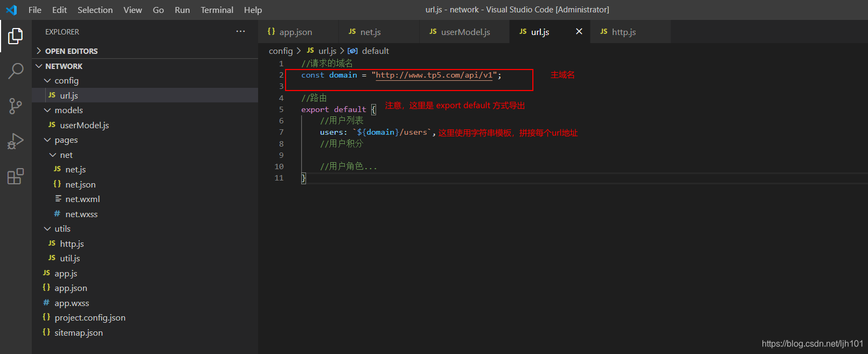Click the hash icon beside net.wxss
Image resolution: width=868 pixels, height=354 pixels.
pos(57,214)
